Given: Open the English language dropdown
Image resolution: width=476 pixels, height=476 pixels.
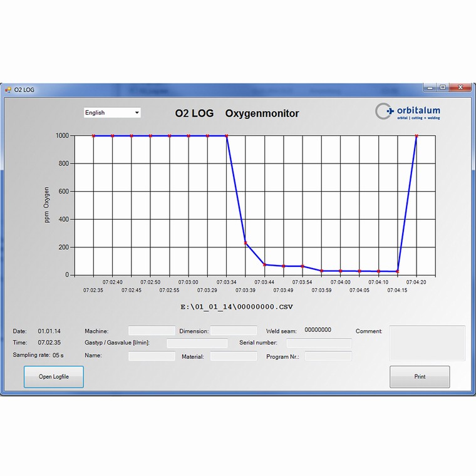Looking at the screenshot, I should [x=112, y=113].
